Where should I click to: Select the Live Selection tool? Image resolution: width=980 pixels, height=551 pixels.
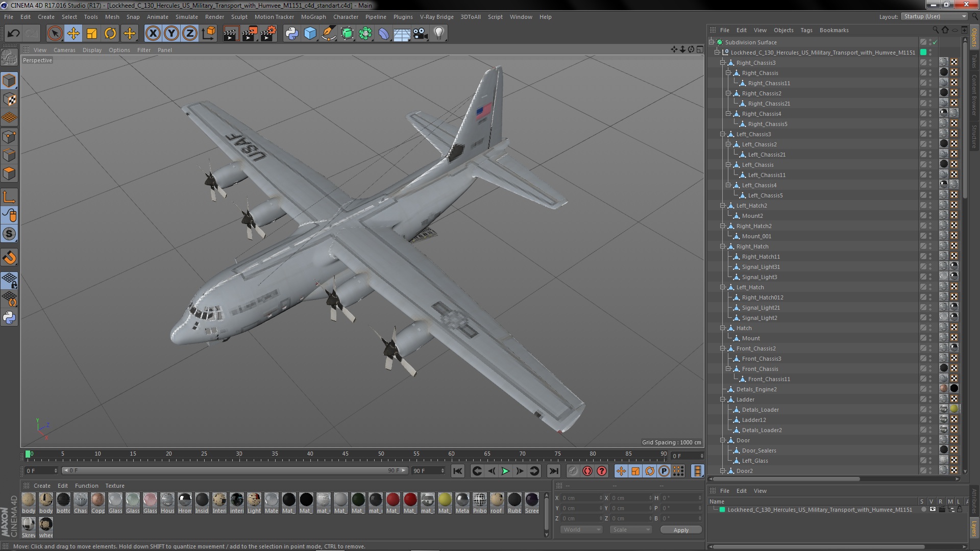pos(55,34)
